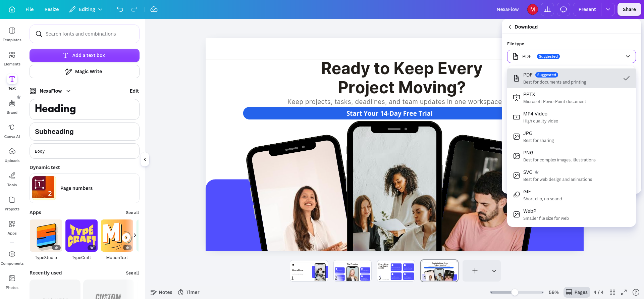Open the Photos sidebar panel
The image size is (644, 299).
click(x=12, y=282)
